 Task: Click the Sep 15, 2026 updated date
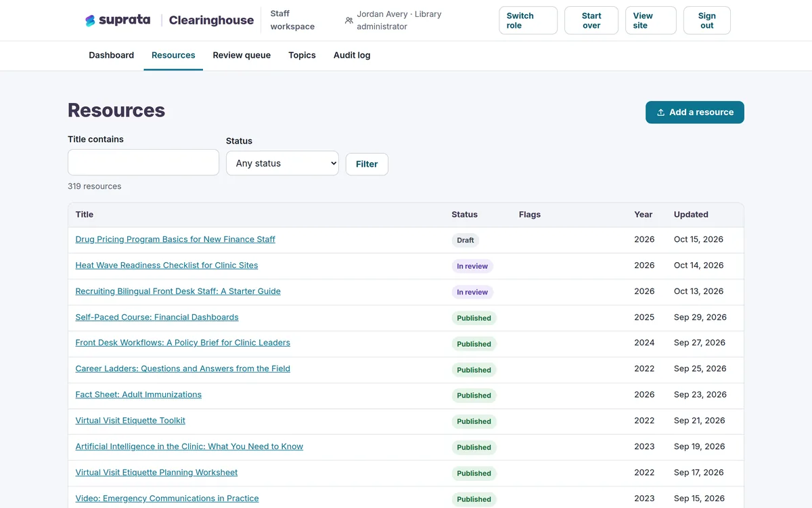click(698, 499)
